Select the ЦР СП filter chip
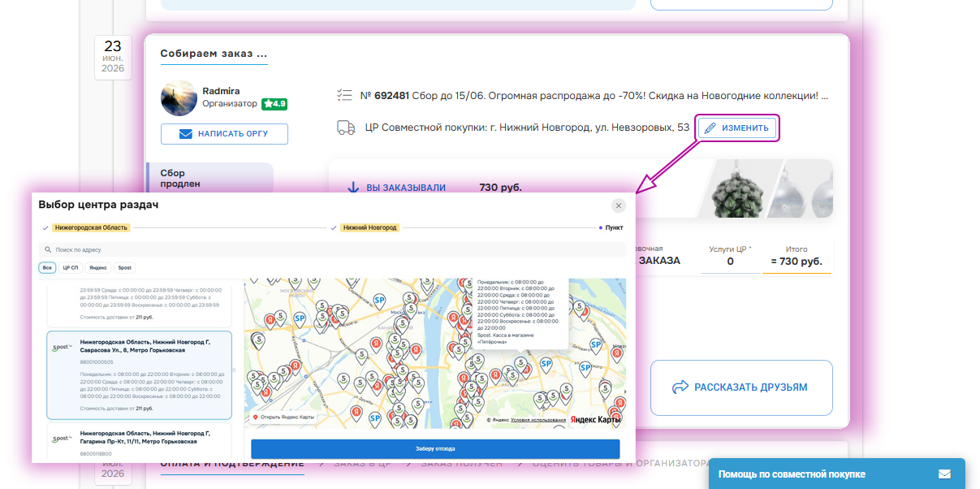 coord(71,267)
